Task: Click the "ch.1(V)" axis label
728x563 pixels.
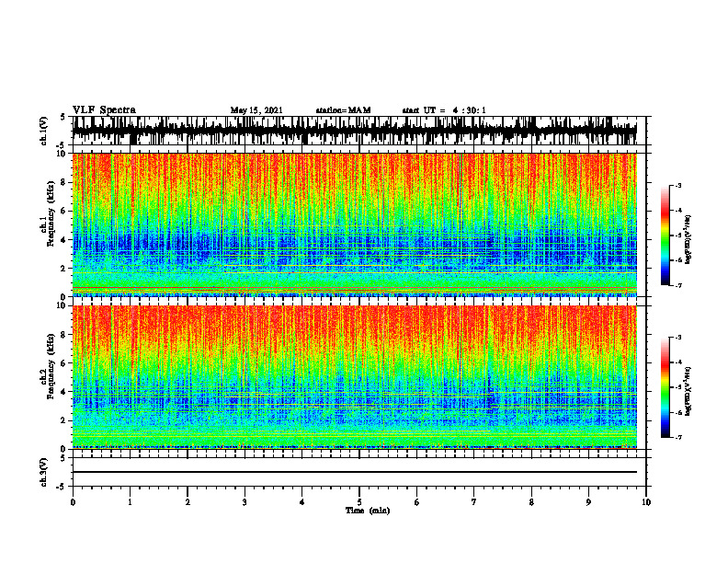Action: click(44, 131)
